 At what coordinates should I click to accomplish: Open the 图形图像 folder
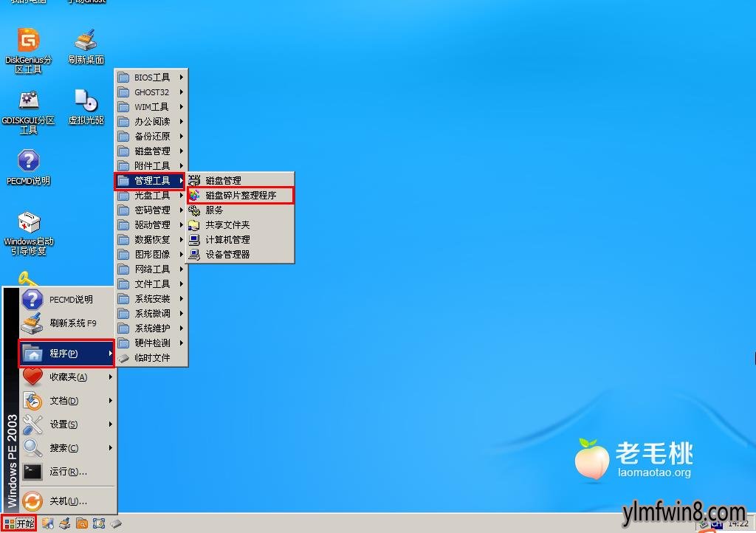pyautogui.click(x=151, y=255)
